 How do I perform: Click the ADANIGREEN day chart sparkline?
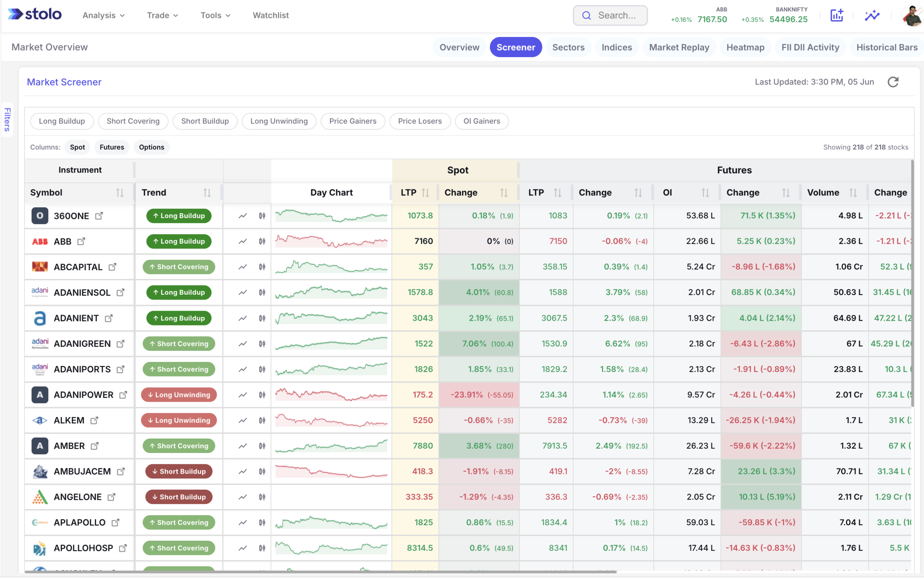(331, 344)
